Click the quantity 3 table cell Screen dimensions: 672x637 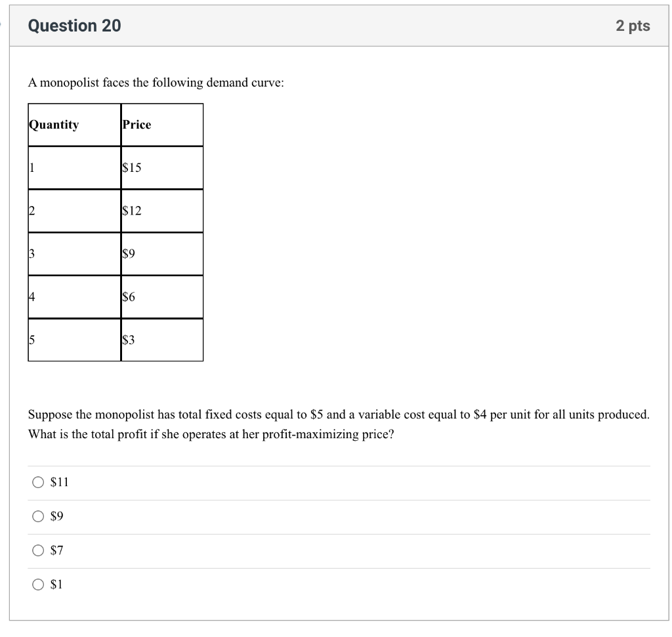click(74, 254)
